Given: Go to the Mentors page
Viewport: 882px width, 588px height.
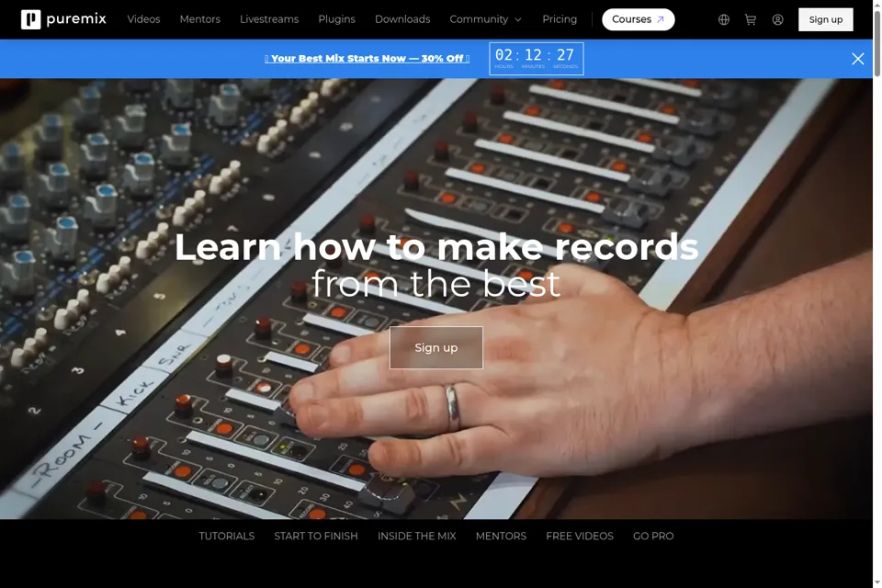Looking at the screenshot, I should 199,19.
